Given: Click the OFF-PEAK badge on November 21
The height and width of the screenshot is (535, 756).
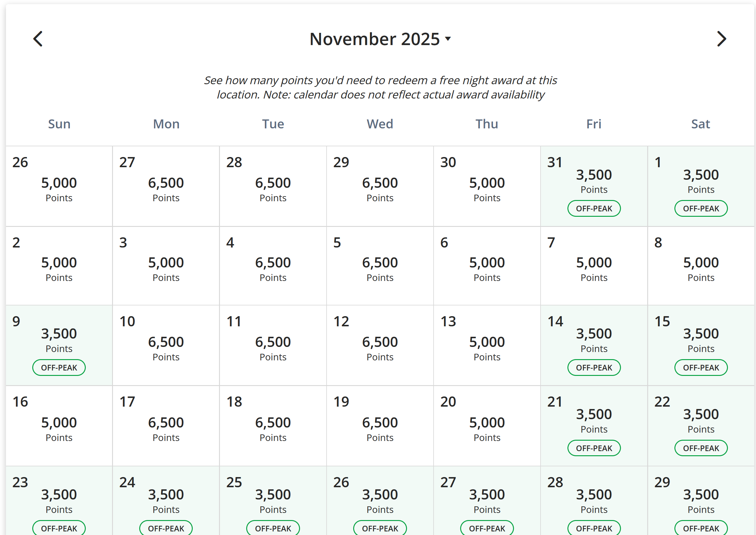Looking at the screenshot, I should point(593,448).
